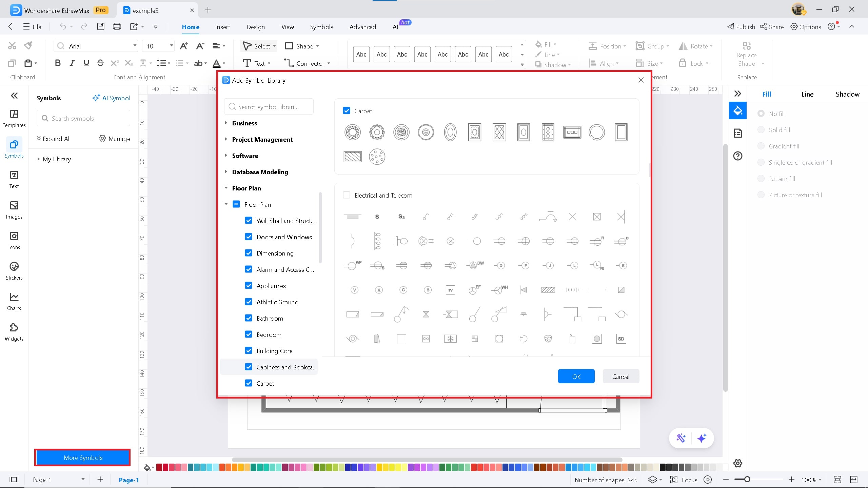Expand My Library in Symbols panel
Image resolution: width=868 pixels, height=488 pixels.
point(38,159)
